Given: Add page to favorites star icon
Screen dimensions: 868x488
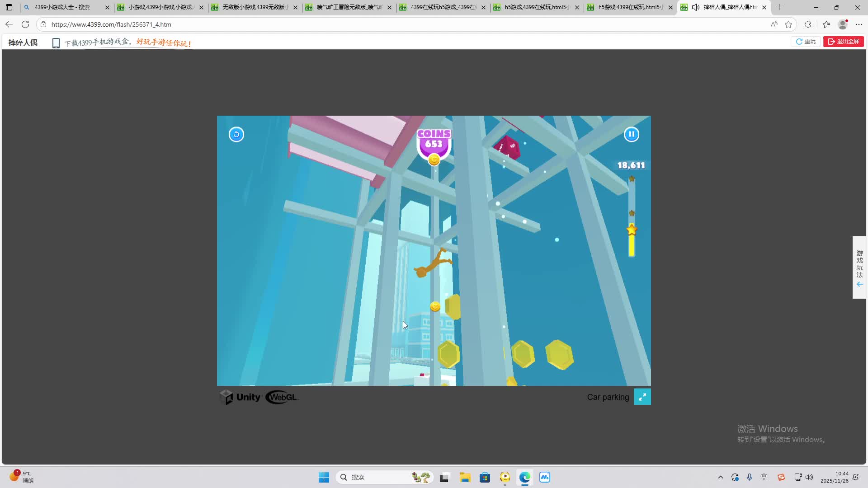Looking at the screenshot, I should 788,24.
